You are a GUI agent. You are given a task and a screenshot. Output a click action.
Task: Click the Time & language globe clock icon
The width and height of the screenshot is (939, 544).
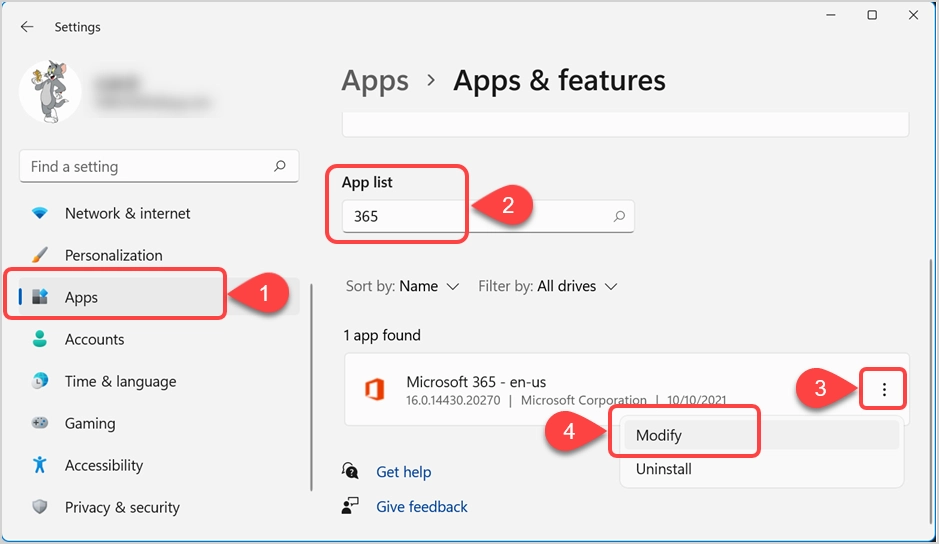tap(40, 381)
